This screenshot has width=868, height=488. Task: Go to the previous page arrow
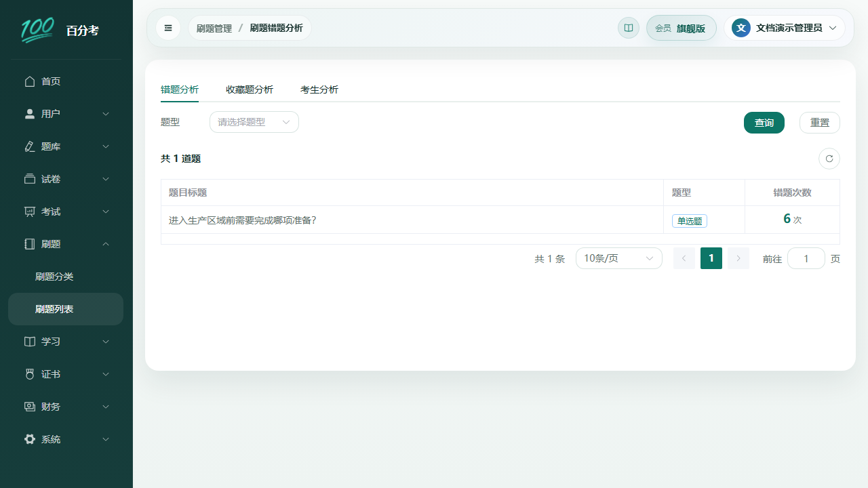tap(684, 258)
